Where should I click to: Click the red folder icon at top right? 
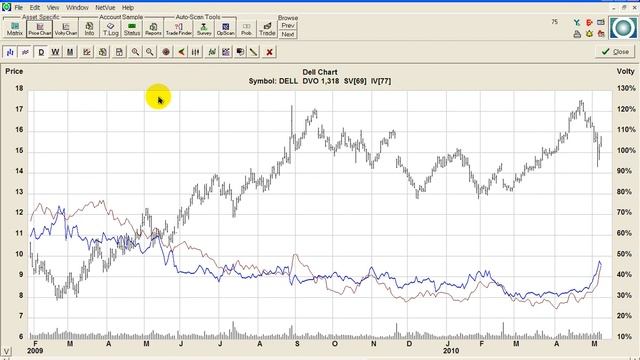601,34
